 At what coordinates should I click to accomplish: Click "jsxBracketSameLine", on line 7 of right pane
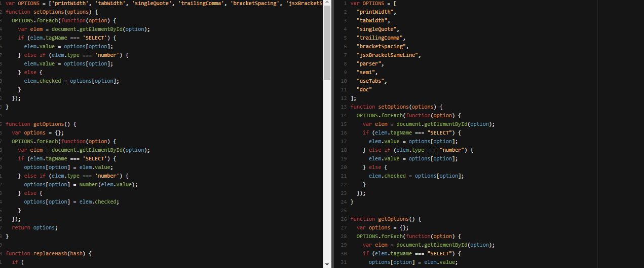(x=389, y=55)
